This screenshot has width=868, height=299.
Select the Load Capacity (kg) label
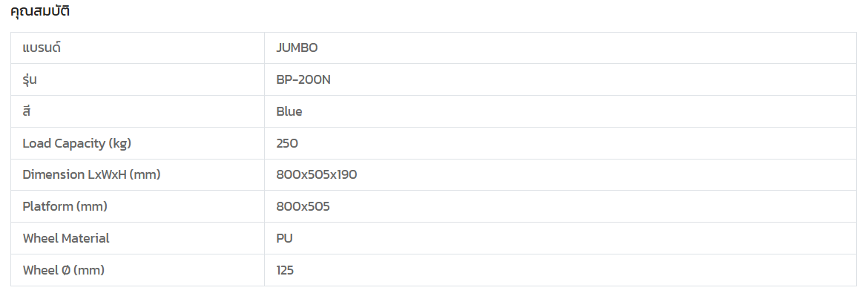pos(77,143)
